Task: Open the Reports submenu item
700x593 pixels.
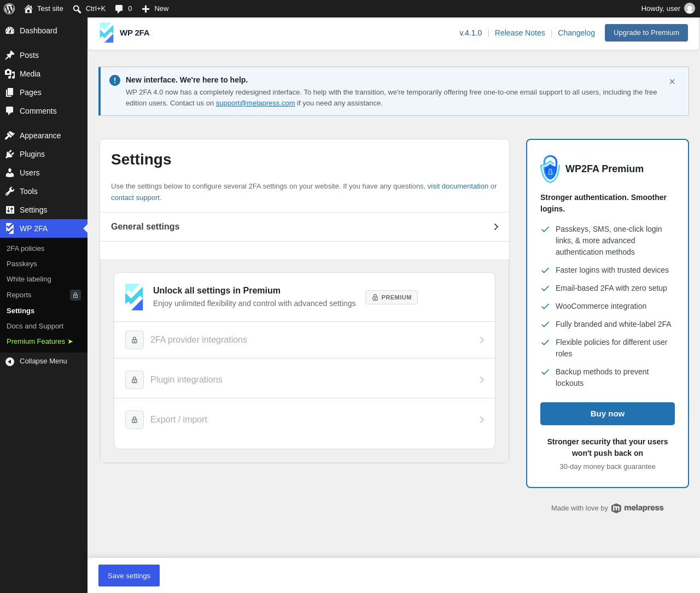Action: [x=44, y=295]
